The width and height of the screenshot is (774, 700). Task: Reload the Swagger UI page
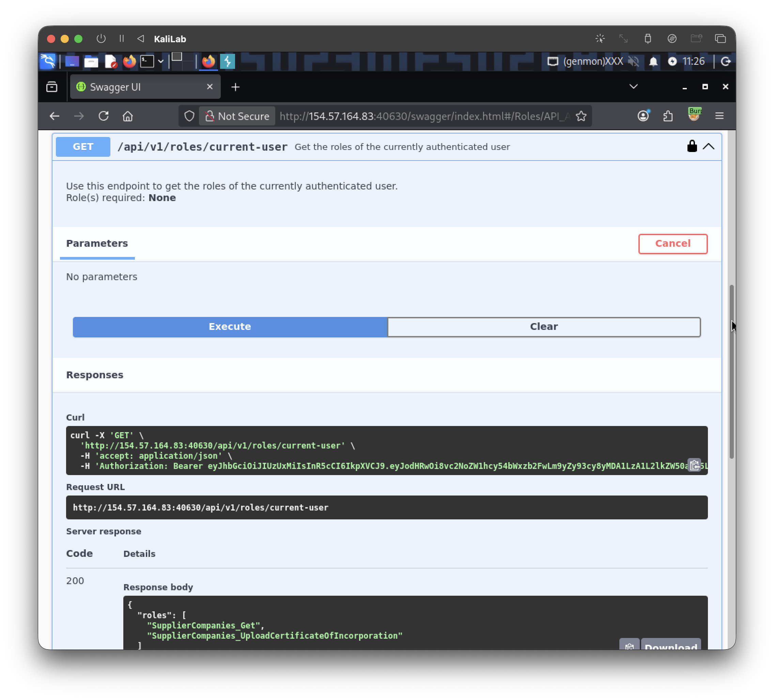104,116
